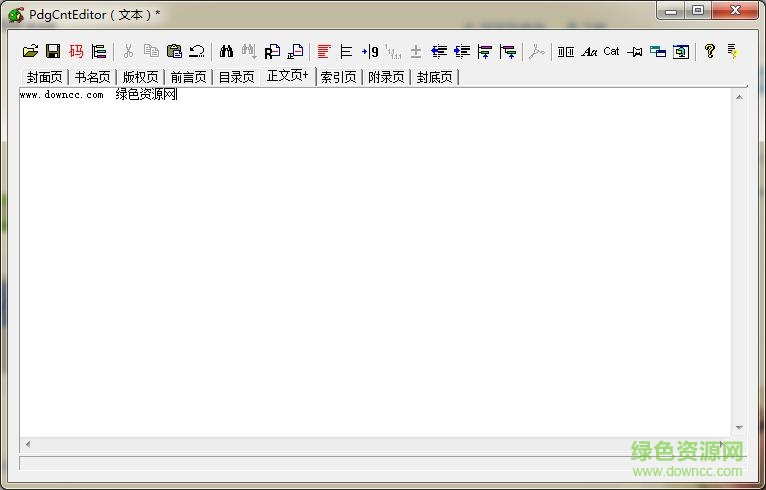This screenshot has height=490, width=766.
Task: Switch to the 目录页 tab
Action: (236, 77)
